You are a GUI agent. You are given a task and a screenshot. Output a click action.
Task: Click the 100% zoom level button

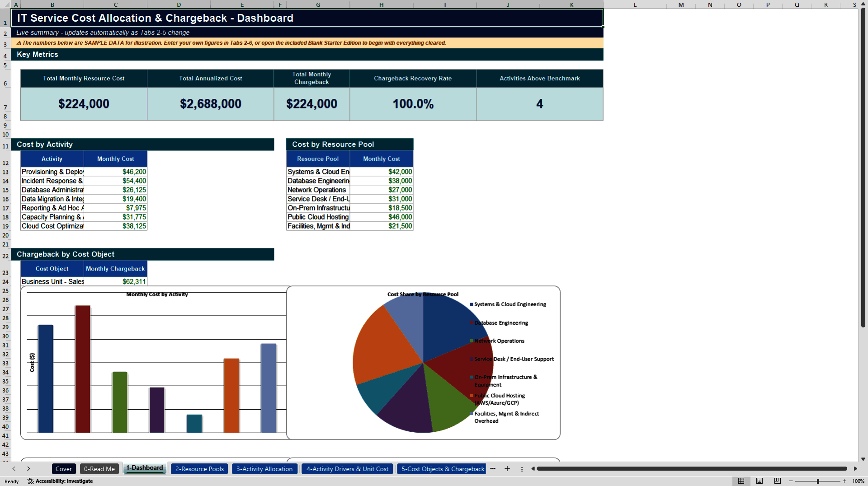858,481
